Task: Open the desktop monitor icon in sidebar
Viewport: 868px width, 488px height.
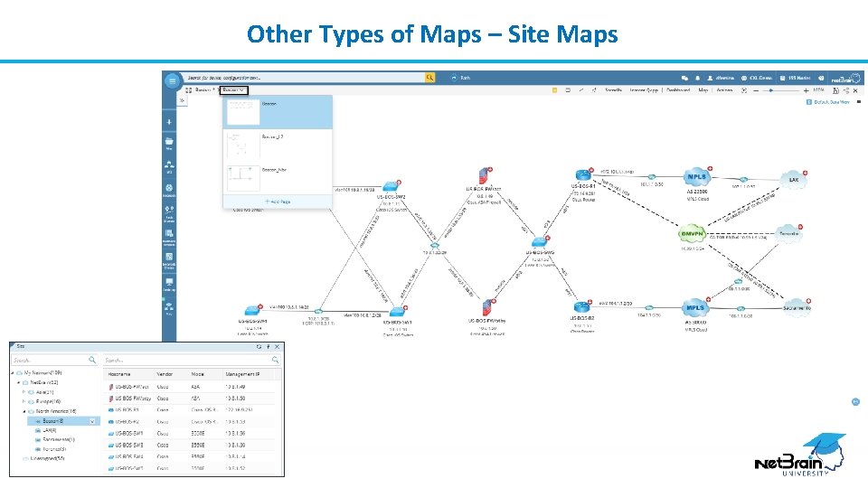Action: tap(169, 284)
